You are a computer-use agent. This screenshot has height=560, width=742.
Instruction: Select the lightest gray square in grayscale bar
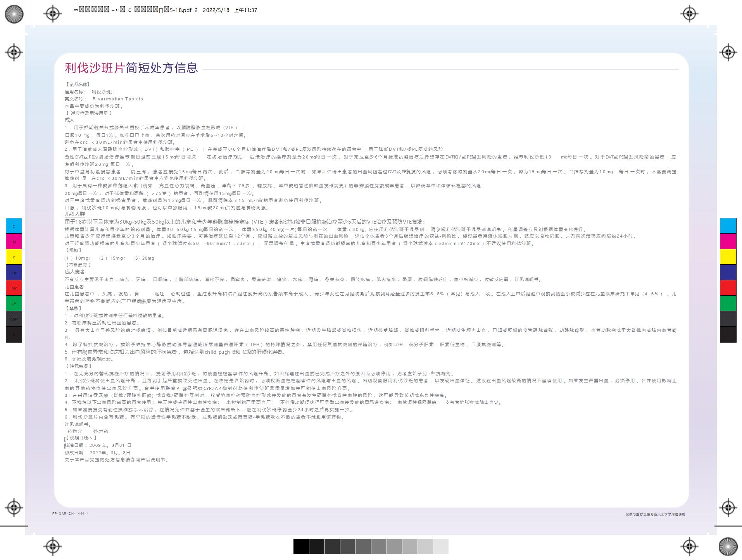pyautogui.click(x=441, y=546)
